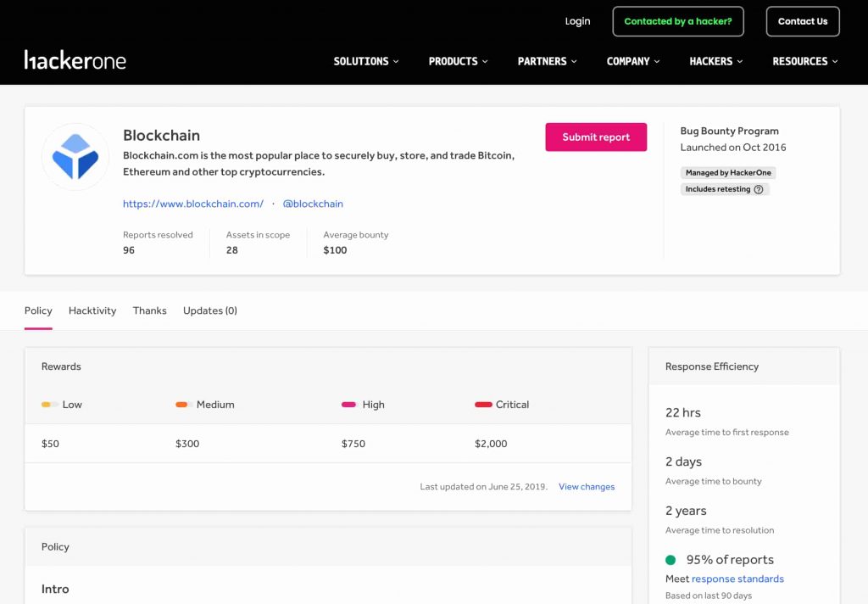The width and height of the screenshot is (868, 604).
Task: Click the @blockchain handle link
Action: click(x=313, y=204)
